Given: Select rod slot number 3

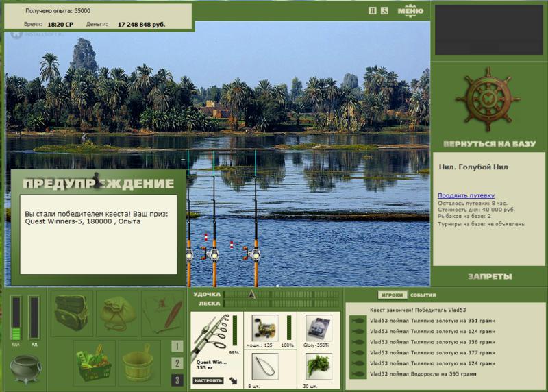Looking at the screenshot, I should coord(177,380).
